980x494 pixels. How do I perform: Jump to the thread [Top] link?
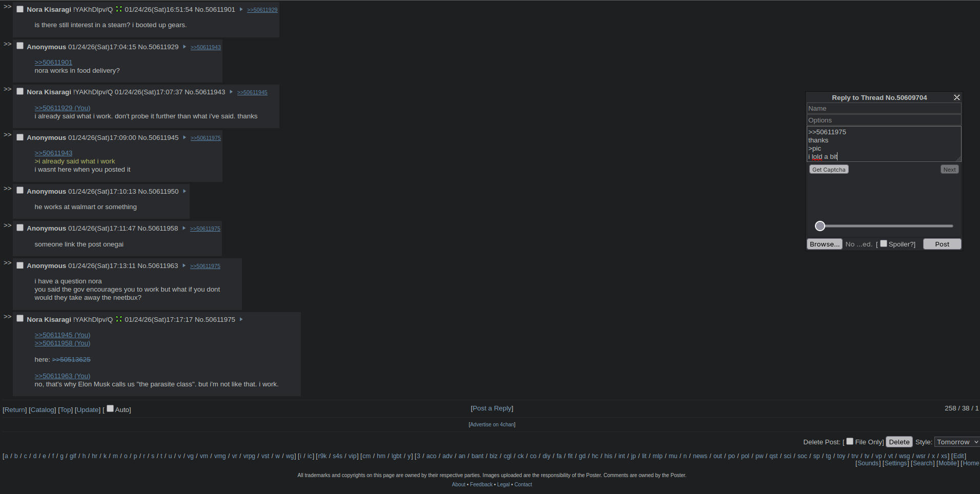[x=66, y=410]
